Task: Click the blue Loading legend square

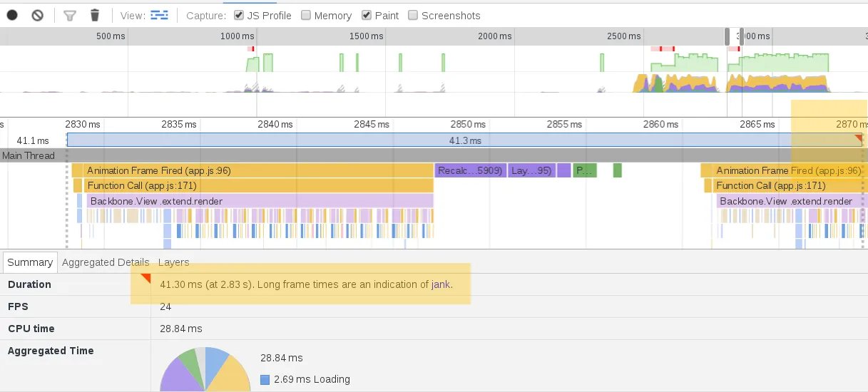Action: pos(265,379)
